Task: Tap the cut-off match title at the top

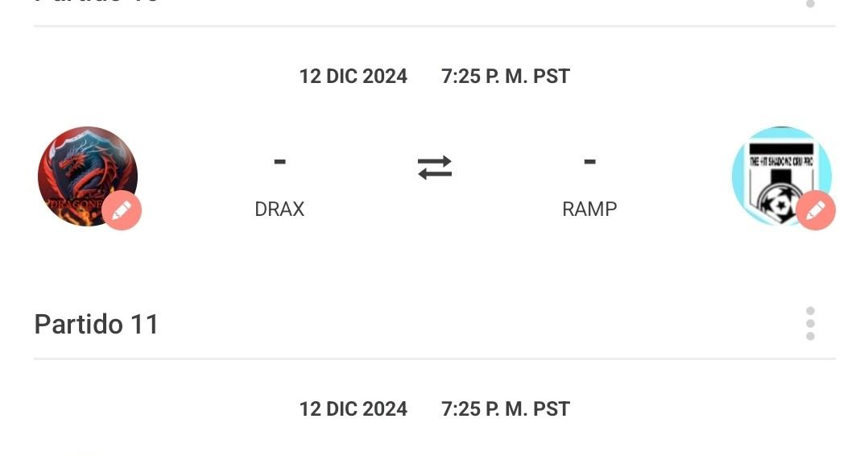Action: (97, 2)
